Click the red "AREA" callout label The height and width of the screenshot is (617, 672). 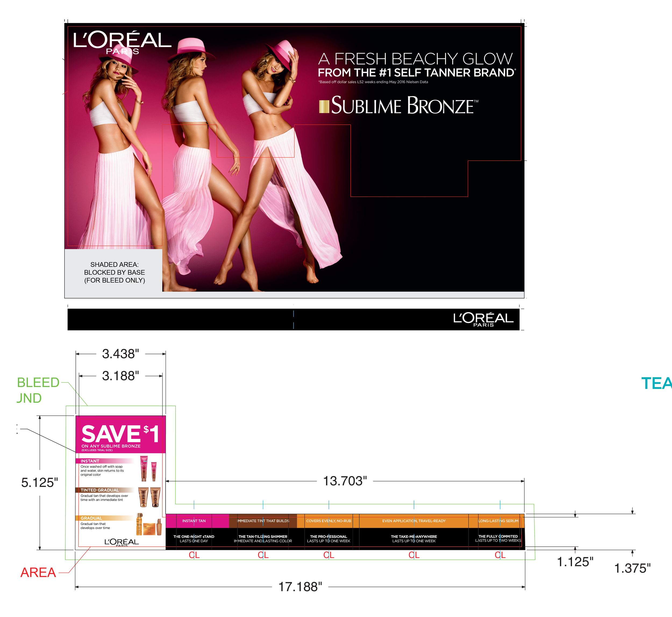38,572
